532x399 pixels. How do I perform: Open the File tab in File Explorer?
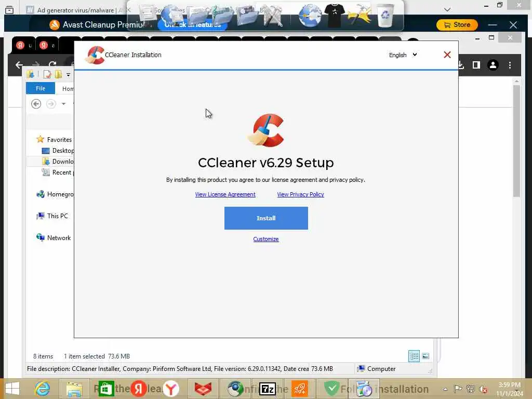(x=41, y=88)
